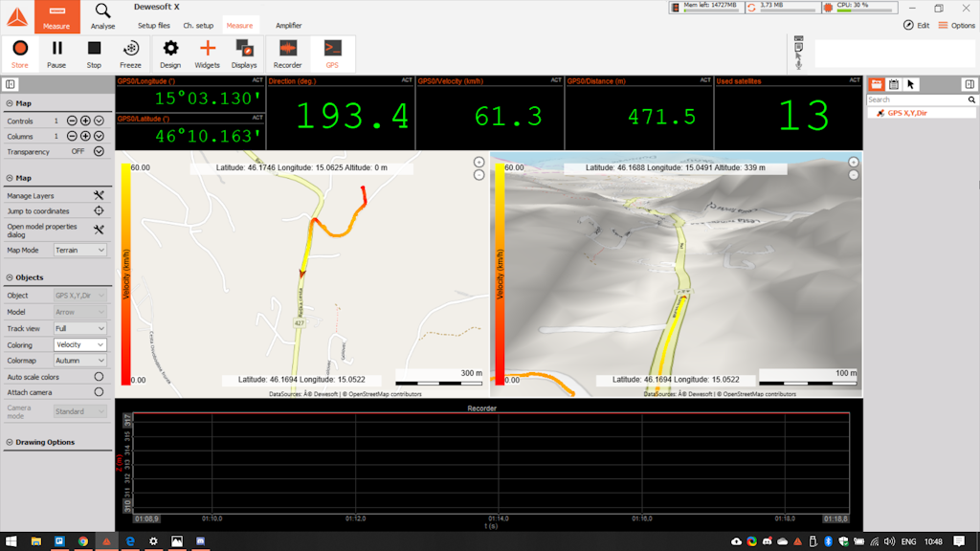Screen dimensions: 980x551
Task: Click the recorder start time 01:08,9
Action: pyautogui.click(x=146, y=518)
